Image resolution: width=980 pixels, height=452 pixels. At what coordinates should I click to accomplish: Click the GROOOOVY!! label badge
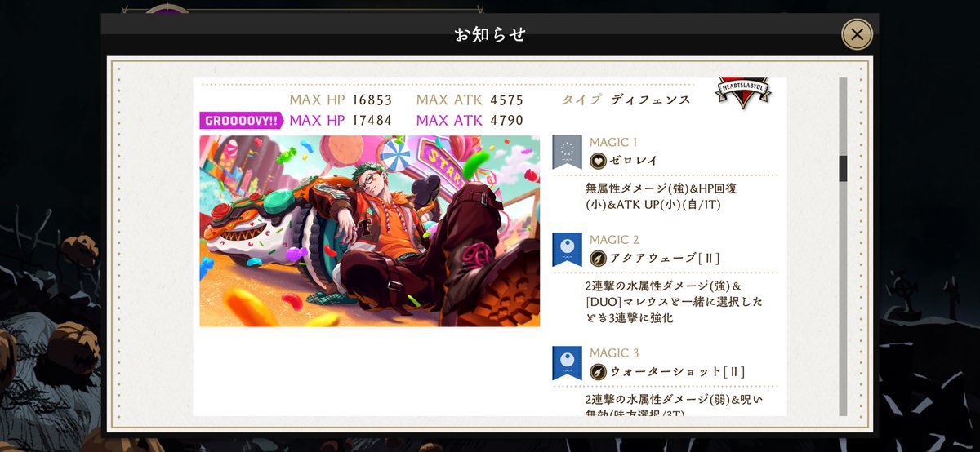[241, 121]
